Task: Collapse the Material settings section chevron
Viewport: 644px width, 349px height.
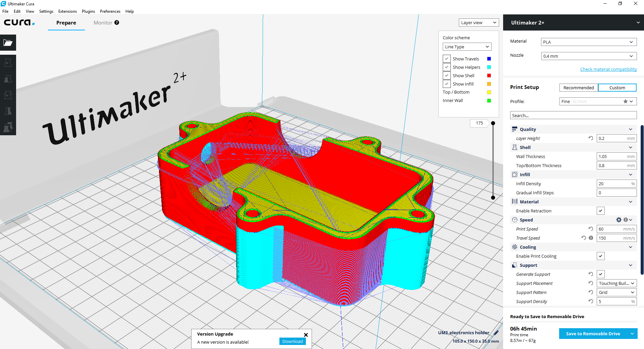Action: click(631, 202)
